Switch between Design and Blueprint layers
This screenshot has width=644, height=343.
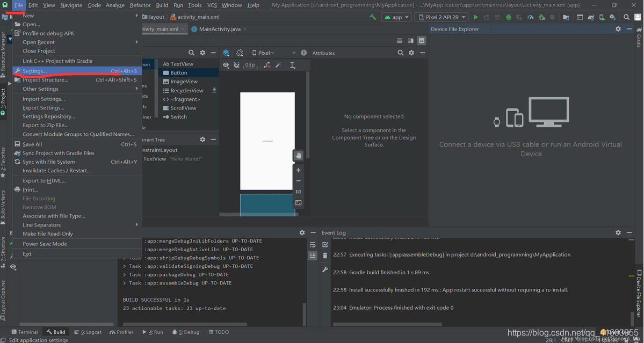[227, 53]
